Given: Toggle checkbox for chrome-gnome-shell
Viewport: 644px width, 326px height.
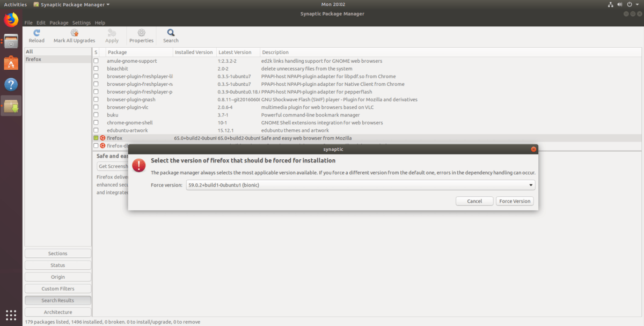Looking at the screenshot, I should coord(96,122).
